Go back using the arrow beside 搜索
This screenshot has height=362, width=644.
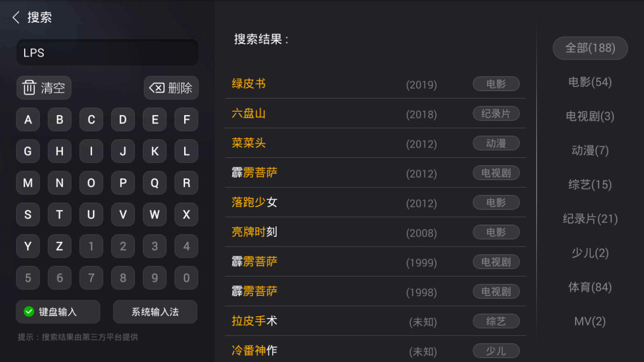[16, 18]
